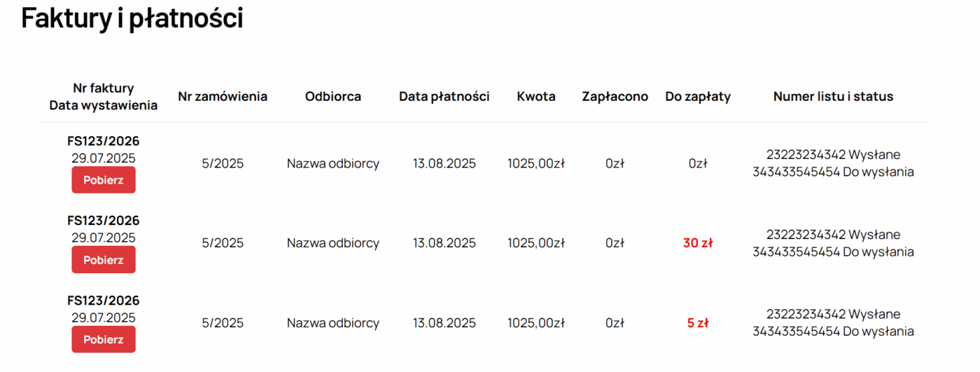
Task: Select the red 5 zł amount due
Action: pos(697,323)
